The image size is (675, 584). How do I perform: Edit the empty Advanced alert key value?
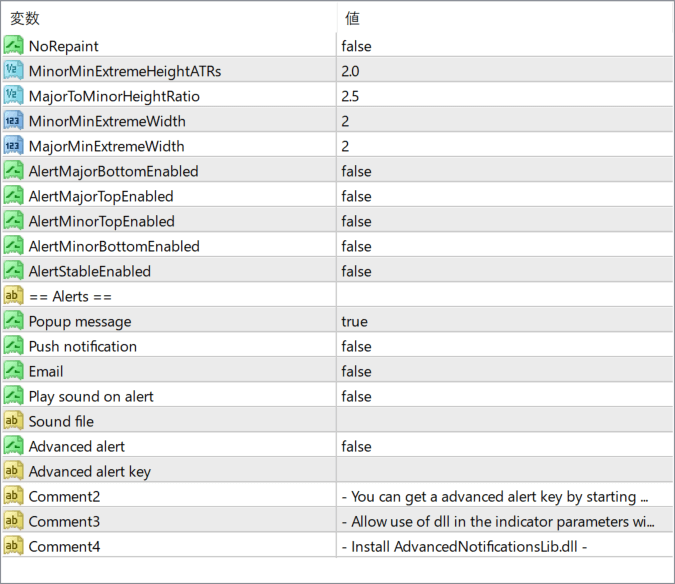tap(504, 471)
